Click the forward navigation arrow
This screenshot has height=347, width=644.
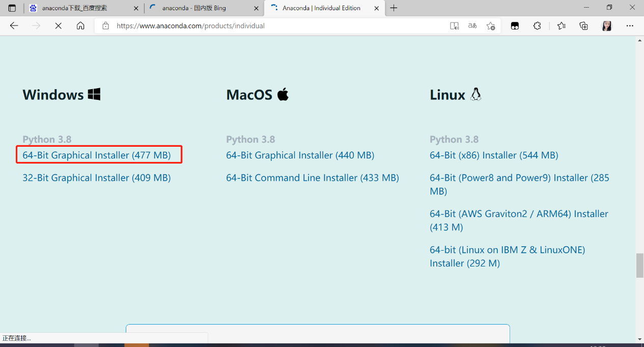pos(36,25)
